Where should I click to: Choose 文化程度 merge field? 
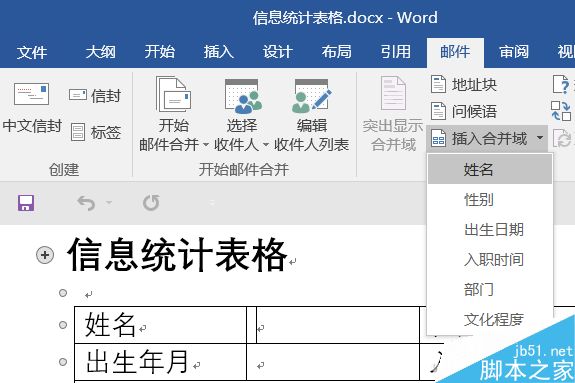[x=490, y=320]
